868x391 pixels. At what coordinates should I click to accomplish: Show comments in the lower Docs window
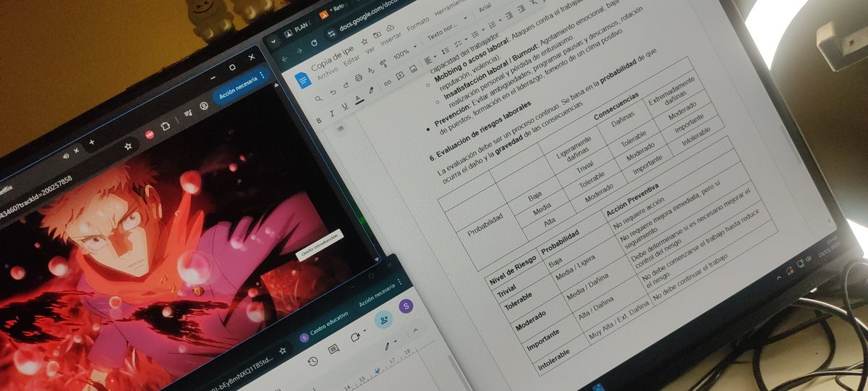333,349
